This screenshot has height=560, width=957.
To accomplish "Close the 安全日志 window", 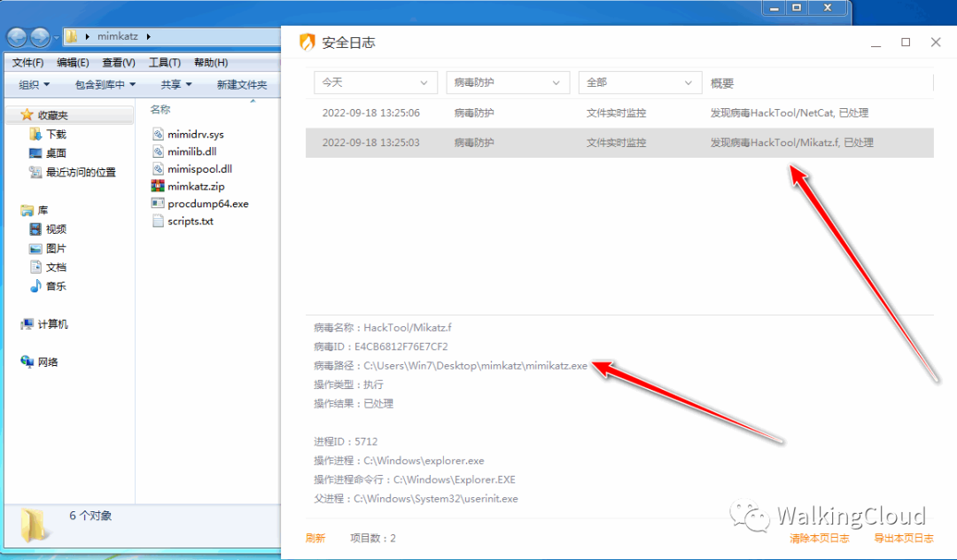I will click(936, 43).
